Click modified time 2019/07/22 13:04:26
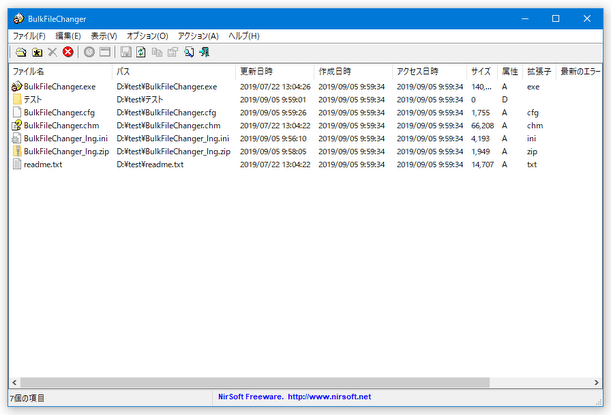Screen dimensions: 611x415 275,87
